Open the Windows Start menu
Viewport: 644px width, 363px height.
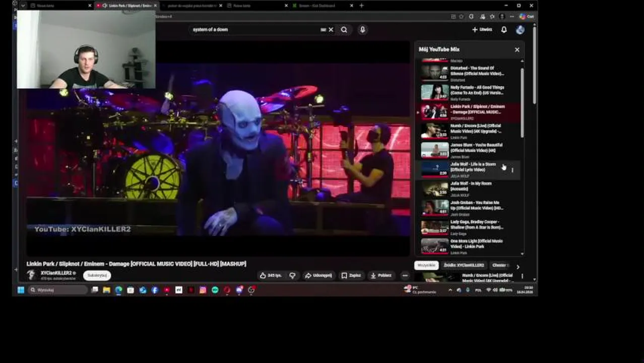(x=21, y=290)
